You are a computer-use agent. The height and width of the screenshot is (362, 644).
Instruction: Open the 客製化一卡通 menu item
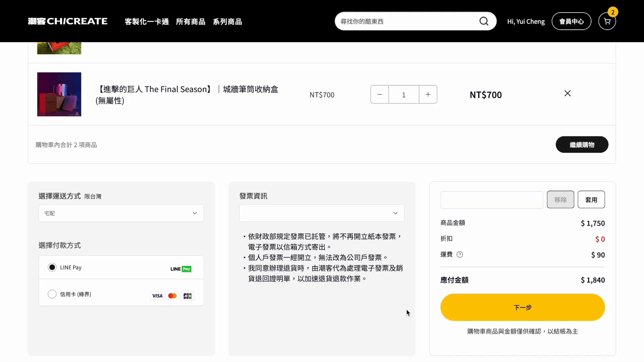[147, 22]
